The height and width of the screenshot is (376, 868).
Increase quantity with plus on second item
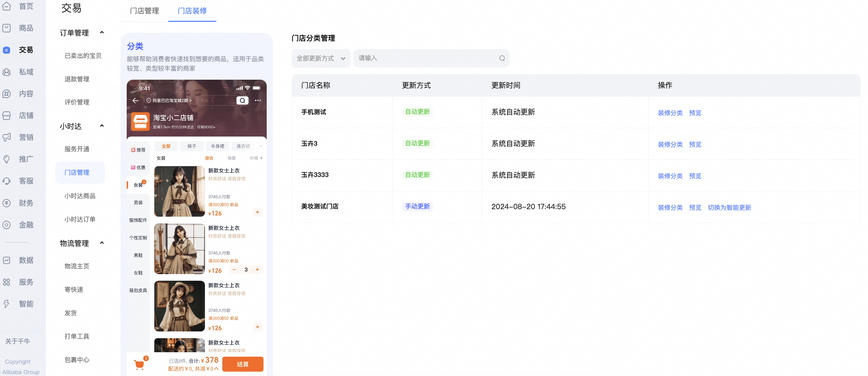pyautogui.click(x=257, y=270)
